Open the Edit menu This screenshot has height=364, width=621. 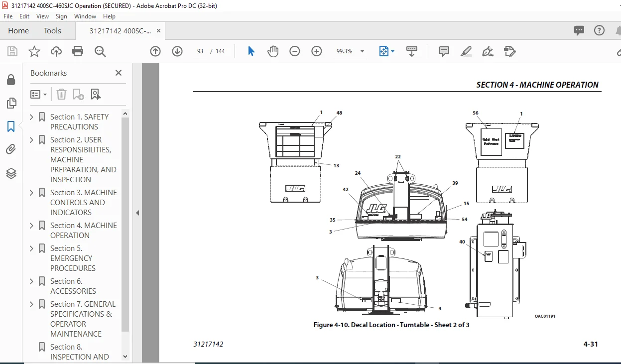pos(24,16)
